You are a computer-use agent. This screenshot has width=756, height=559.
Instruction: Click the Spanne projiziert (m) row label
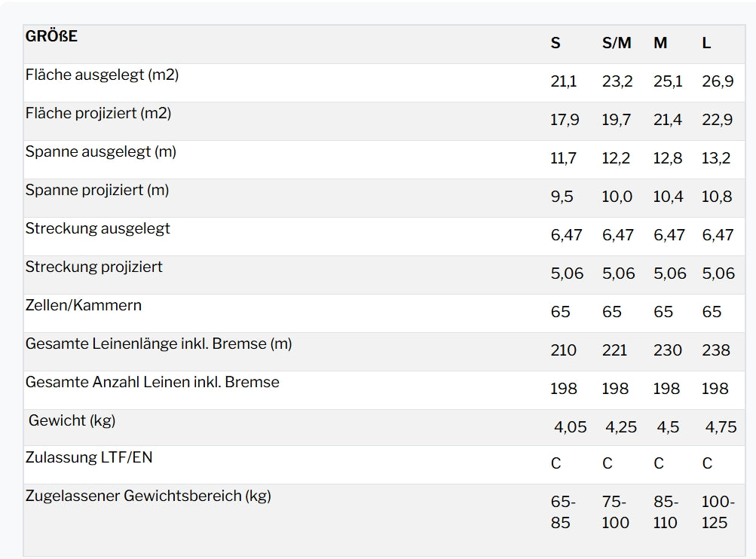(x=97, y=191)
